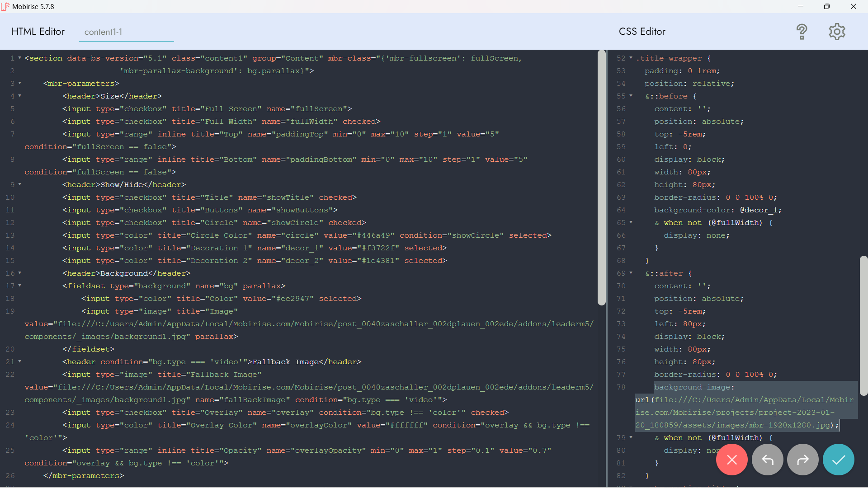Click the red cancel X button

731,460
